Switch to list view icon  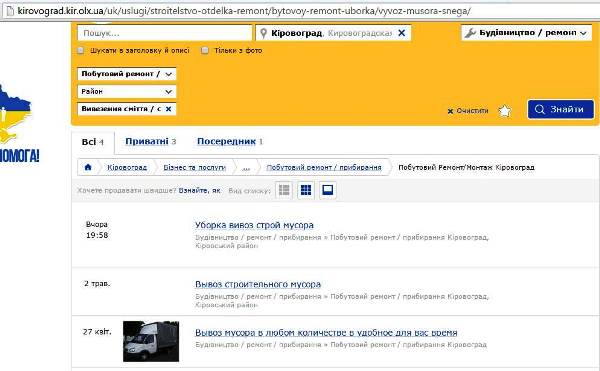284,190
